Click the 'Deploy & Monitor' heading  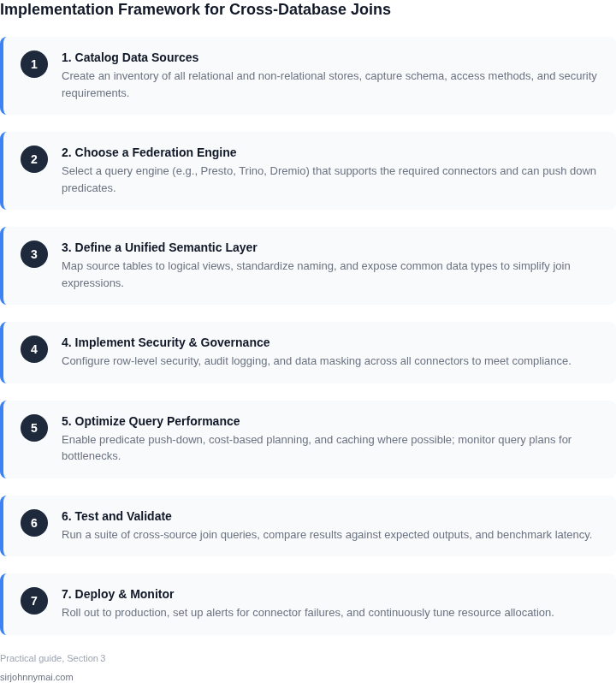click(x=117, y=594)
